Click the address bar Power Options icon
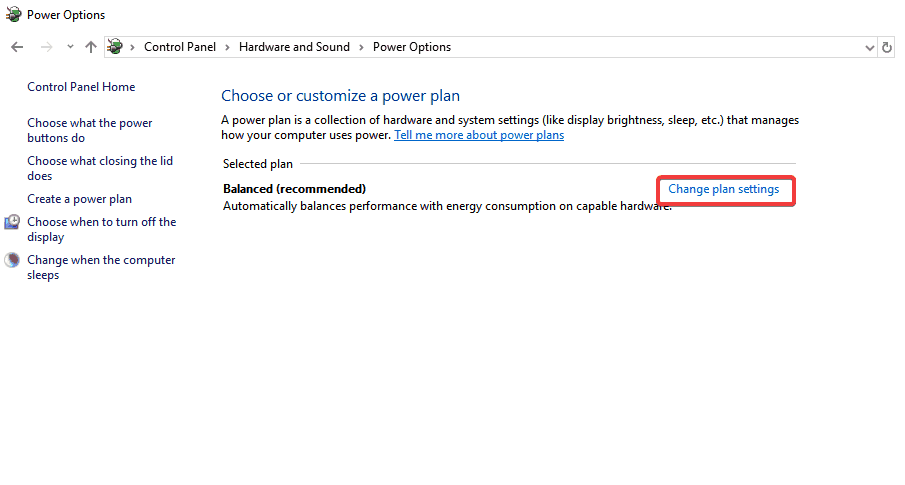Screen dimensions: 905x485 [115, 47]
